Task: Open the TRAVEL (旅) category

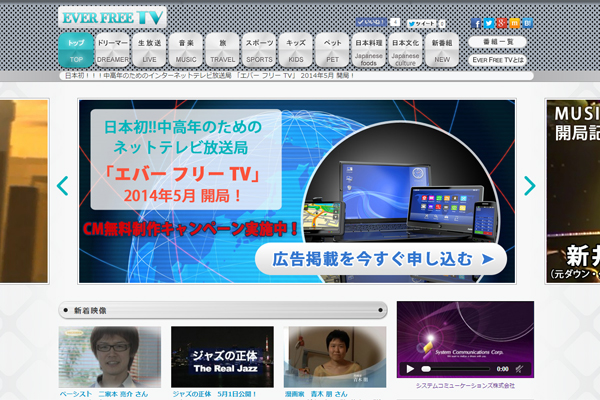Action: 223,50
